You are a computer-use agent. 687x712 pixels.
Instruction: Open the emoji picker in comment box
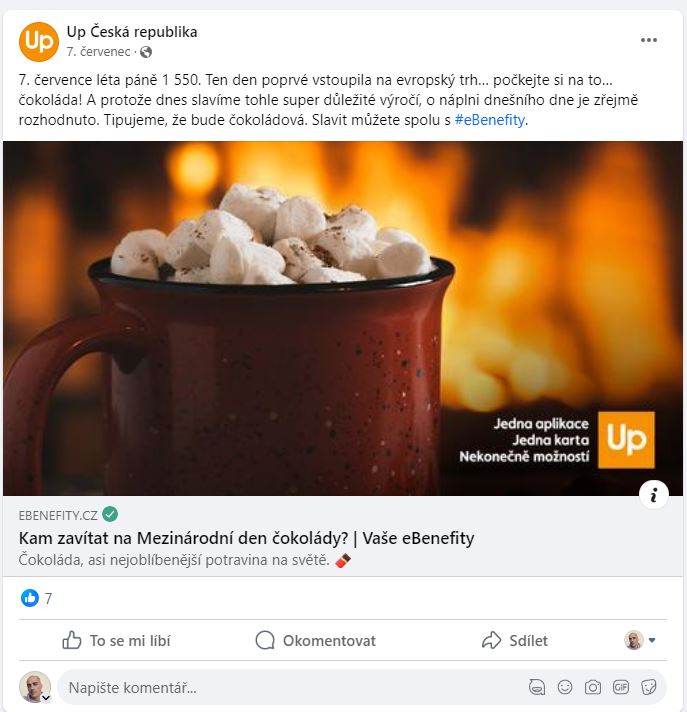pyautogui.click(x=565, y=687)
